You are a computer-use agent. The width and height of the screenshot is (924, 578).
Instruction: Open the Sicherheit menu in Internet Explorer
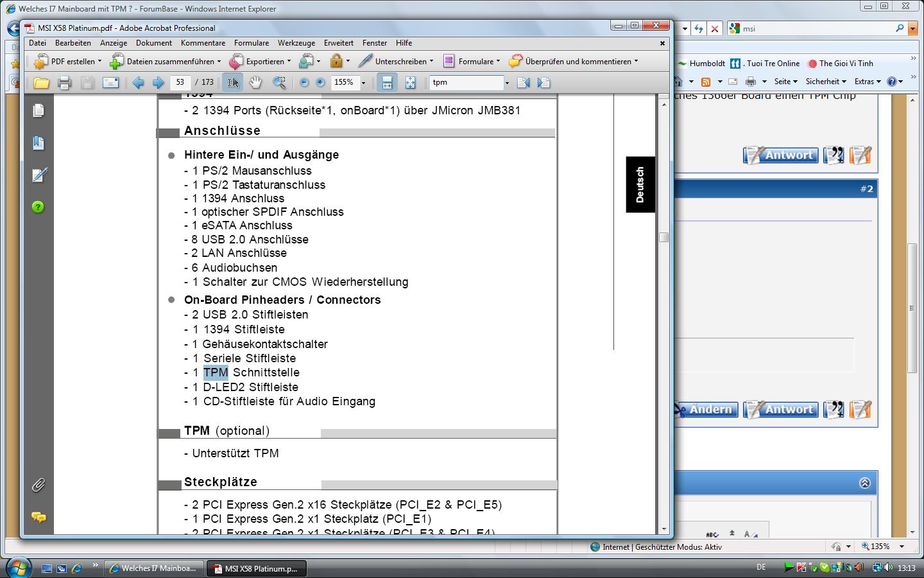(x=826, y=82)
